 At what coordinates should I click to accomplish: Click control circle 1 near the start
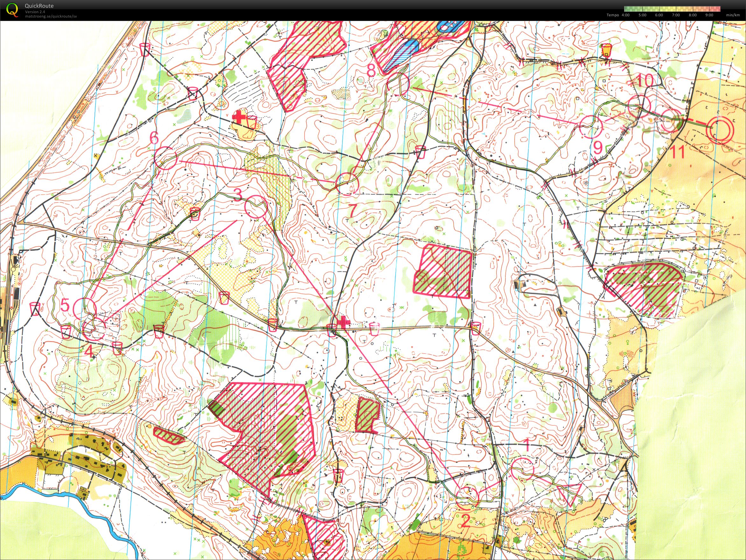522,469
